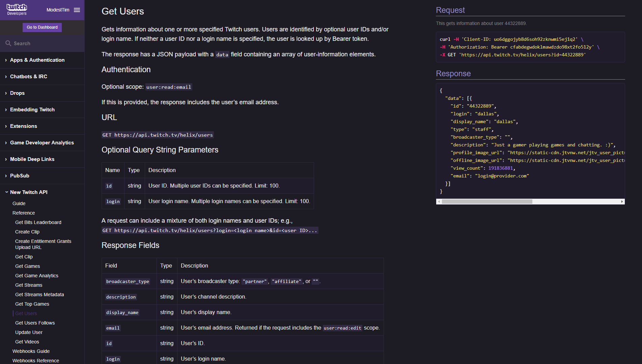The height and width of the screenshot is (364, 642).
Task: Open Get Game Analytics reference
Action: click(37, 276)
